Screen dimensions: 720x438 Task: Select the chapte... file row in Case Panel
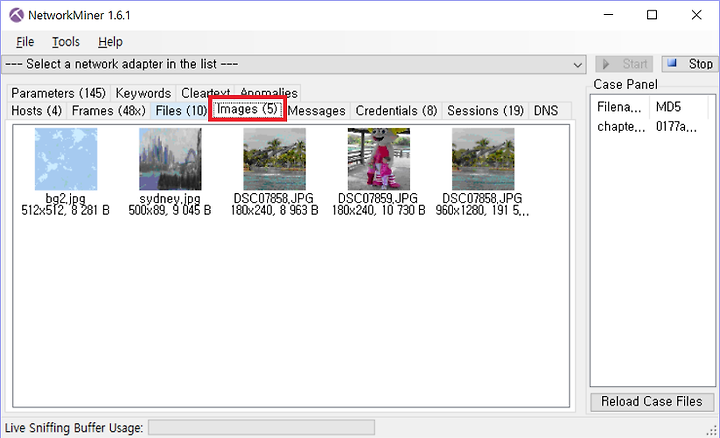[621, 127]
